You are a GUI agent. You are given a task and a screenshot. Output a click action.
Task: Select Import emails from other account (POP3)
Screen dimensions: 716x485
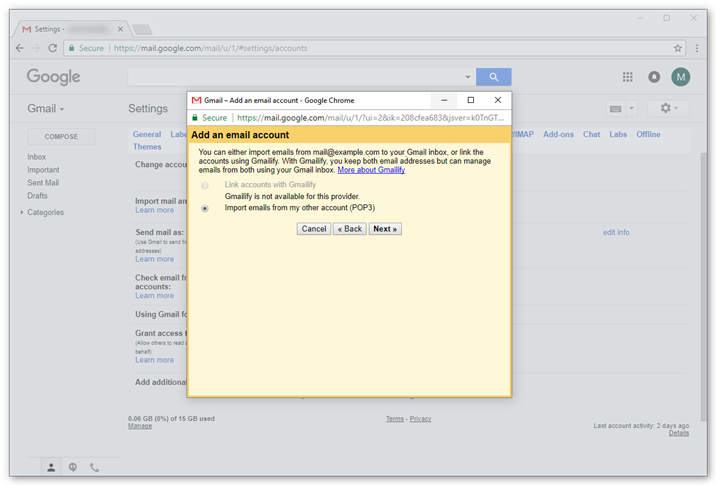tap(205, 208)
